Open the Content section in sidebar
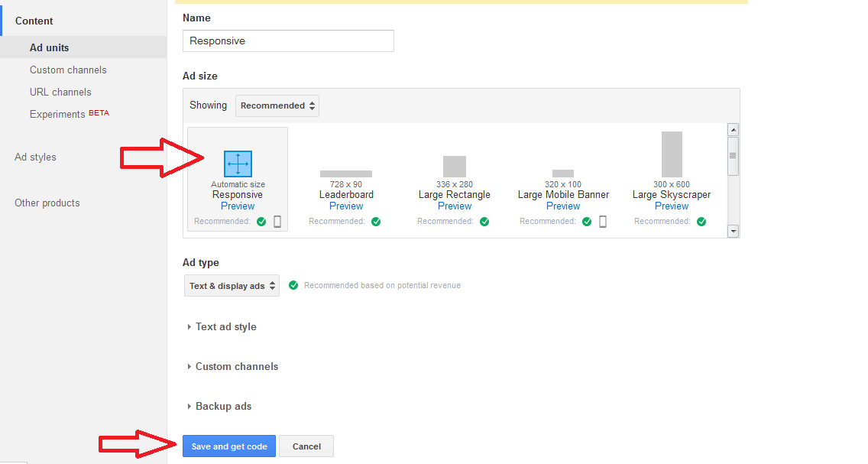 (34, 21)
